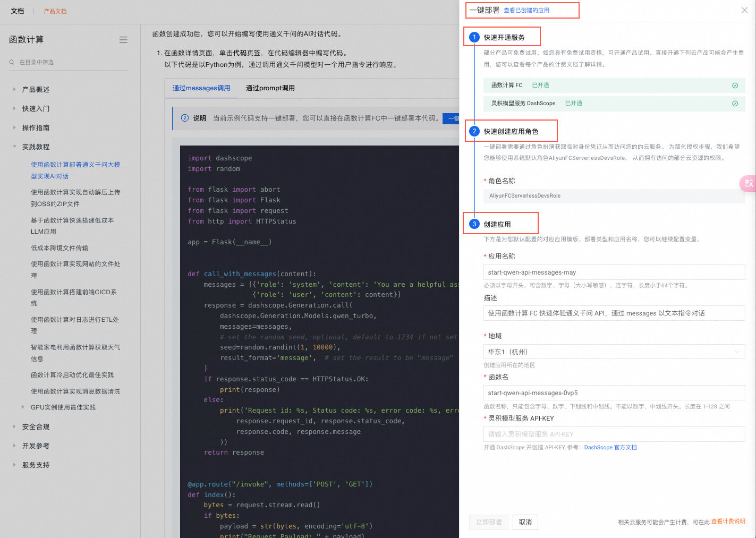
Task: Focus the 在目录中筛选 filter field
Action: pyautogui.click(x=69, y=62)
